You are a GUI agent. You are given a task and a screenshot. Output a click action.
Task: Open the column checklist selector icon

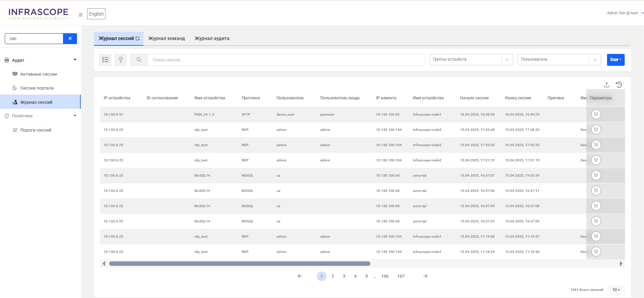point(105,60)
